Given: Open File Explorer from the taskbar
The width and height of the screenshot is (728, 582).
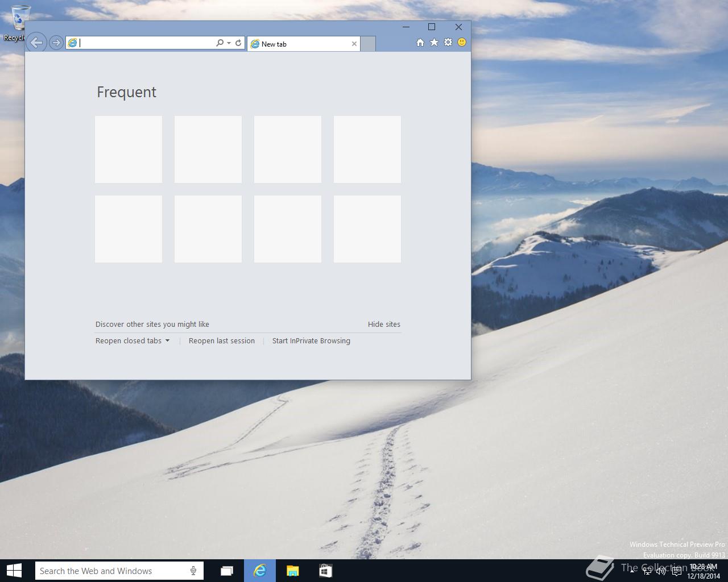Looking at the screenshot, I should [x=292, y=571].
